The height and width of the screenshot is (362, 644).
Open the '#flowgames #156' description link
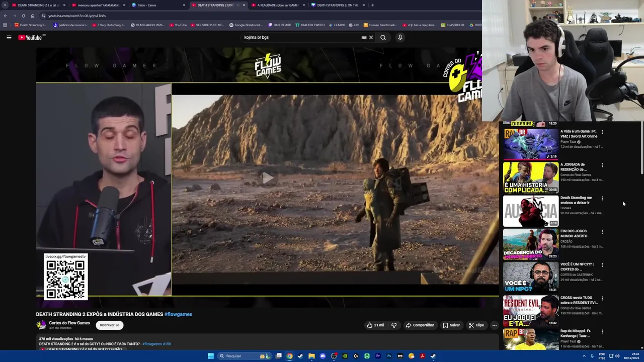[x=156, y=344]
